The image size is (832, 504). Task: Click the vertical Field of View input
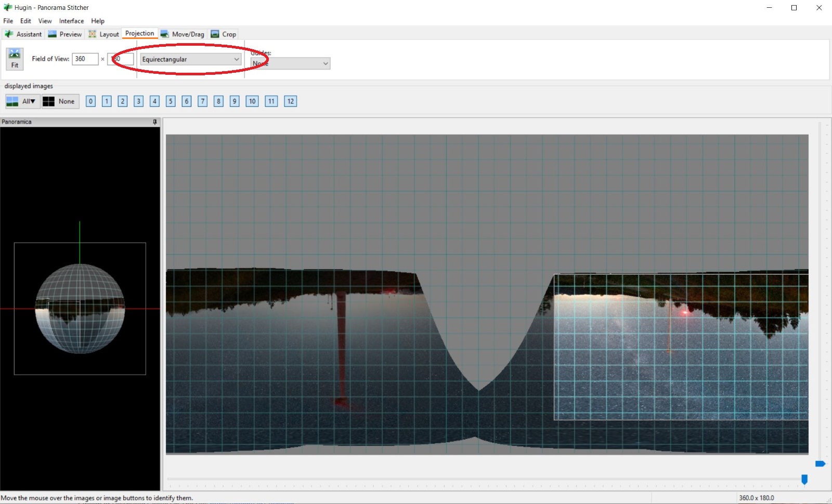pos(121,59)
